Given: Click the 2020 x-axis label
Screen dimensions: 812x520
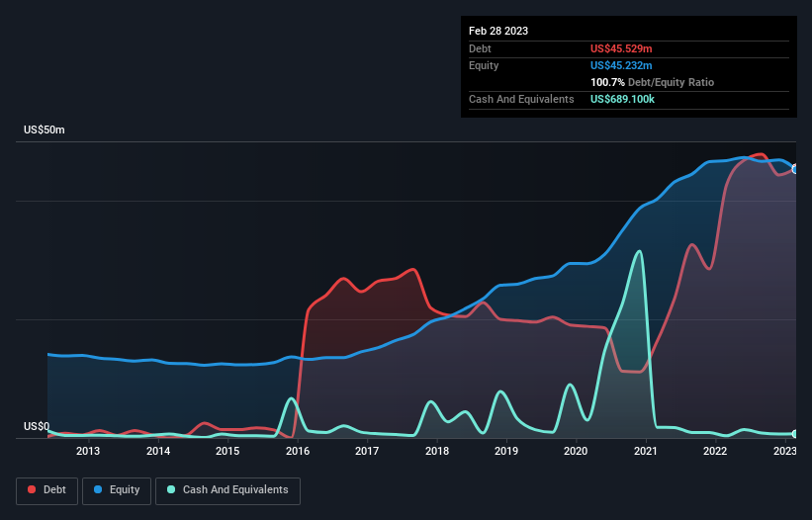Looking at the screenshot, I should (x=576, y=451).
